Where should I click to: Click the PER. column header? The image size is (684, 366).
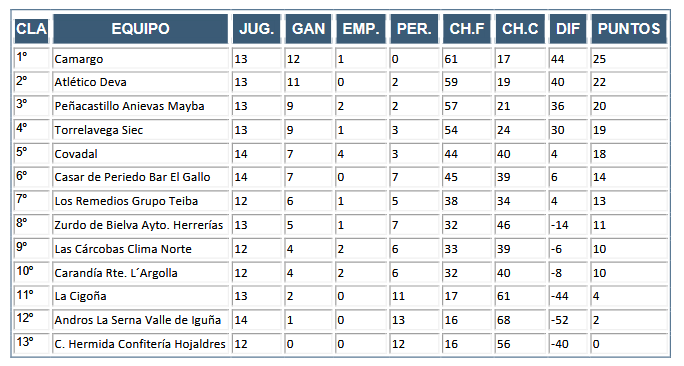pos(414,29)
